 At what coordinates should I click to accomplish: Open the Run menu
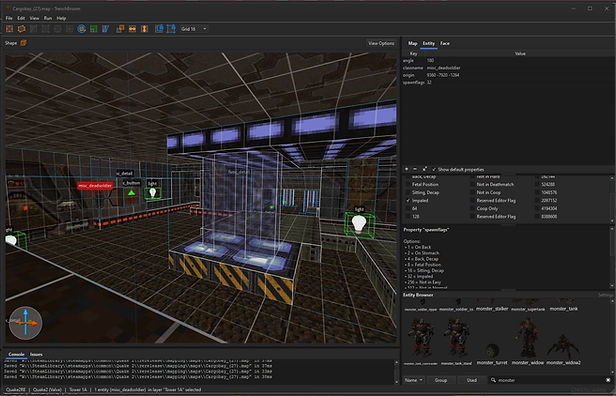pos(48,18)
